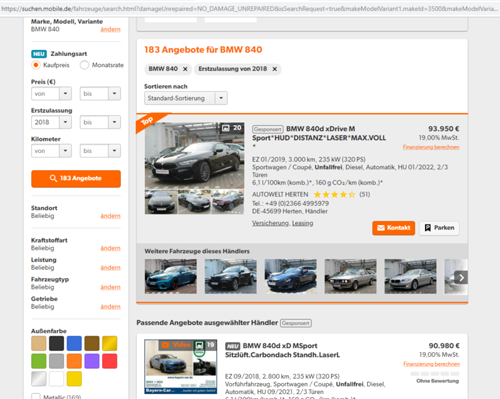500x399 pixels.
Task: Open the Preis bis dropdown
Action: point(100,94)
